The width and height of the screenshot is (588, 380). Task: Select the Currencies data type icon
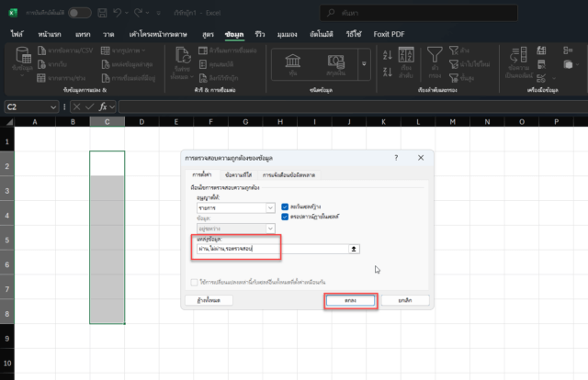pyautogui.click(x=336, y=61)
